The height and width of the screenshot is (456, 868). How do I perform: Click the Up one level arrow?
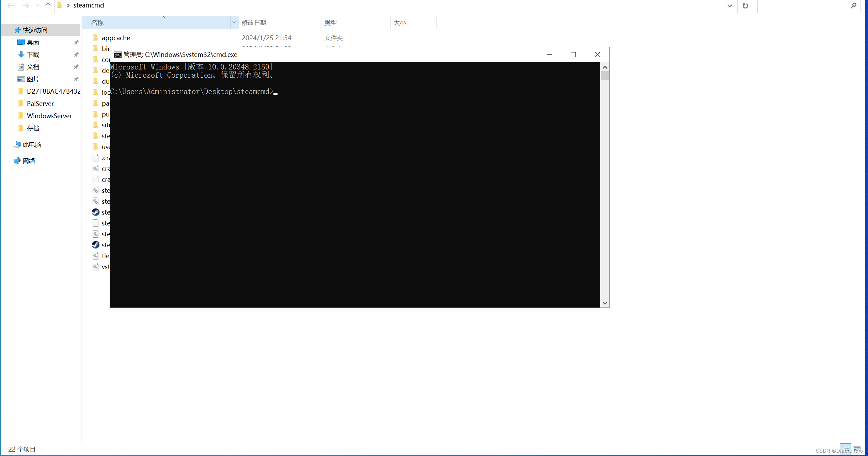pos(48,5)
